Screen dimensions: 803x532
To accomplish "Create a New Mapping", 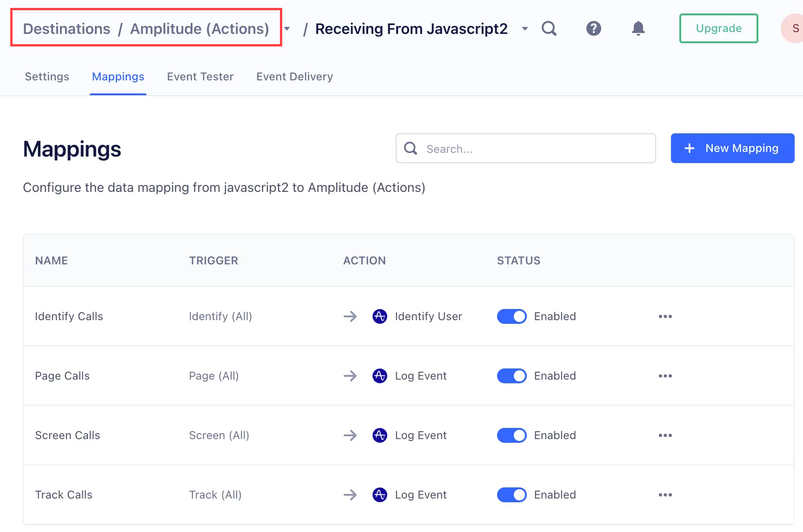I will [x=732, y=148].
